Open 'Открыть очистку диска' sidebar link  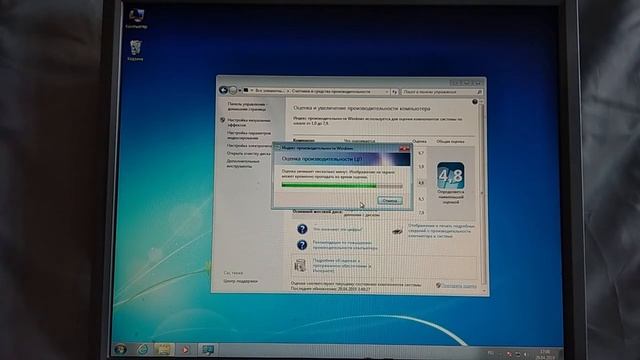coord(249,153)
